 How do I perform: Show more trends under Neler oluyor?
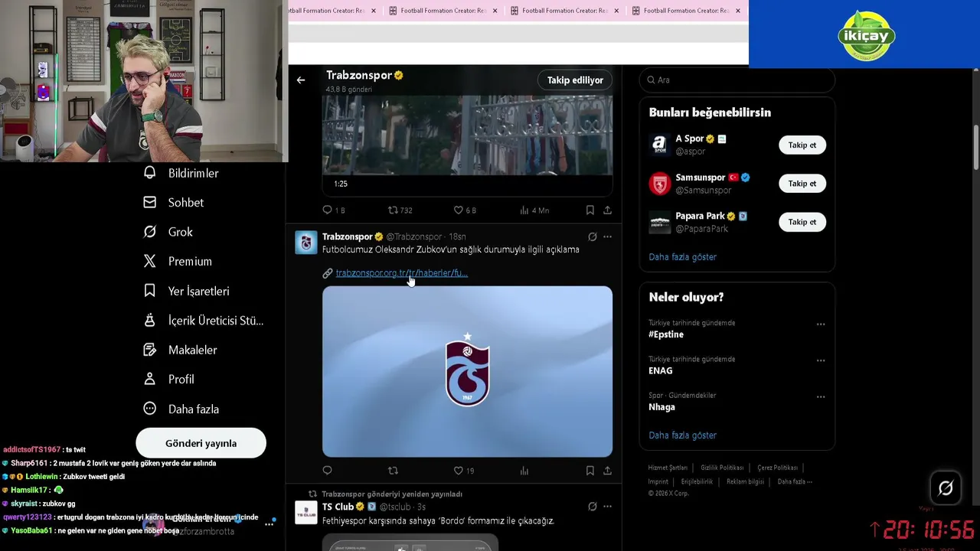[682, 435]
